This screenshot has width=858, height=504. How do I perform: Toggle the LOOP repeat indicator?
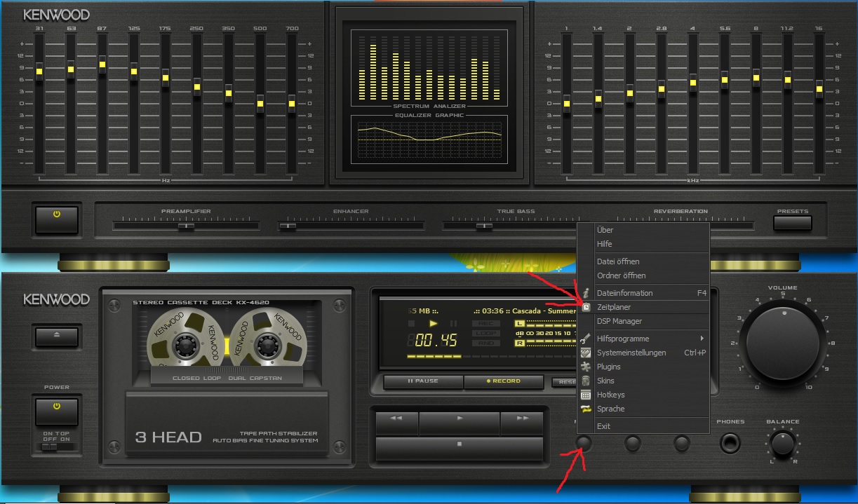(x=485, y=333)
